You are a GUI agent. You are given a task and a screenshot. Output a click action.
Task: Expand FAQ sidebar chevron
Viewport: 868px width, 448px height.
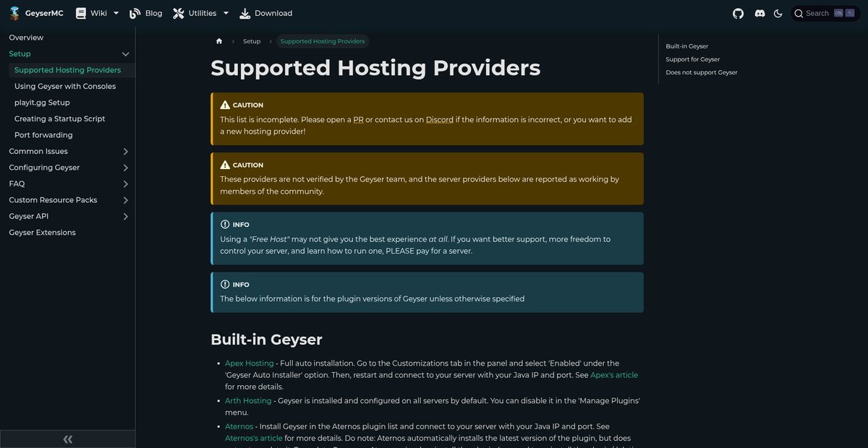coord(125,184)
